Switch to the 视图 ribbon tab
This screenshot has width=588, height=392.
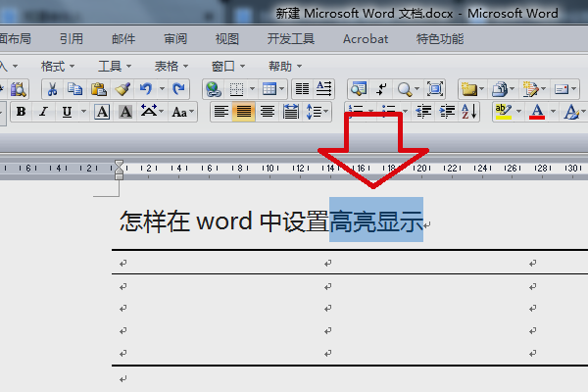227,38
